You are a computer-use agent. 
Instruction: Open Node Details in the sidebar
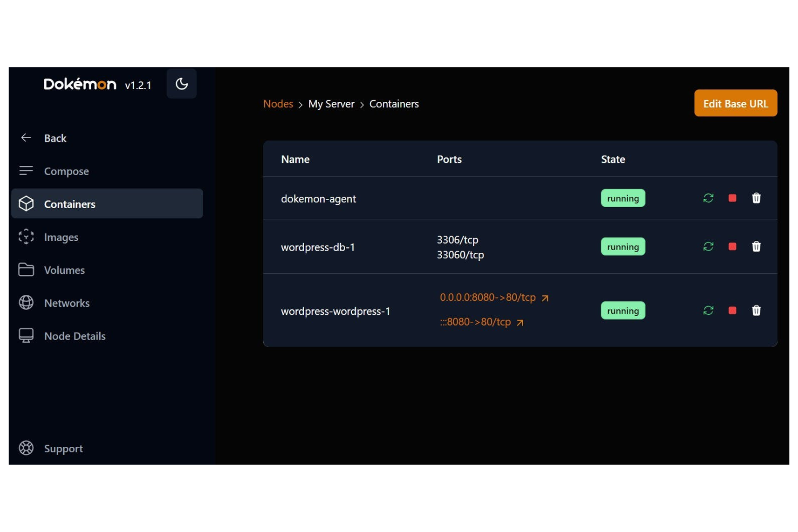(74, 336)
